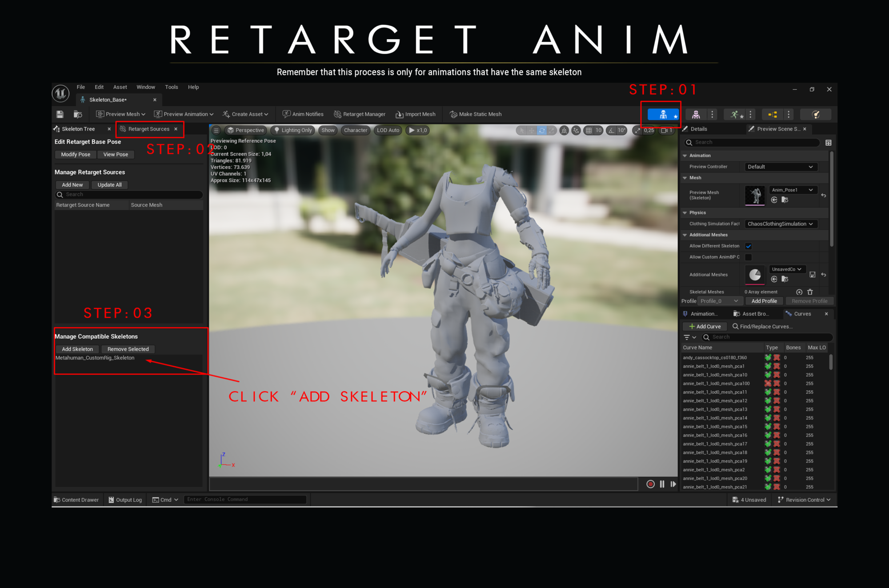Viewport: 889px width, 588px height.
Task: Click the browse to asset icon
Action: [x=78, y=114]
